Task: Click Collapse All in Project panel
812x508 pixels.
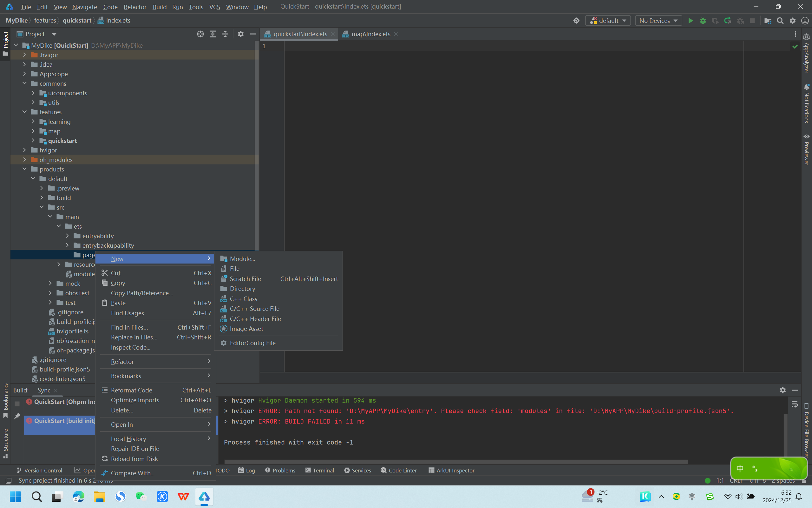Action: pos(225,34)
